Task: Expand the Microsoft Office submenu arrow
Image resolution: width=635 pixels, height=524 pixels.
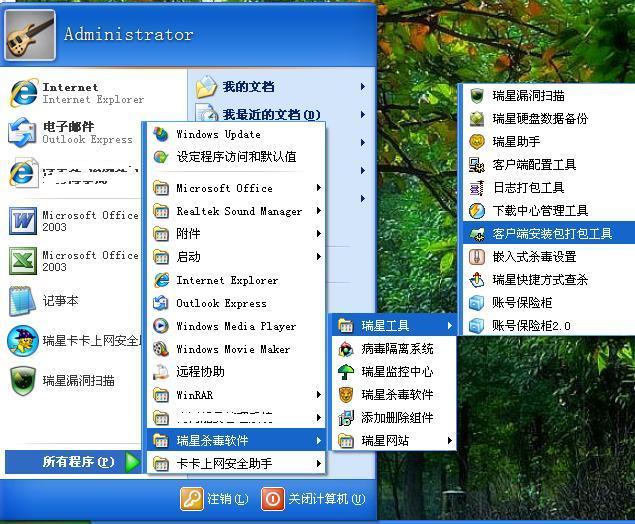Action: (319, 187)
